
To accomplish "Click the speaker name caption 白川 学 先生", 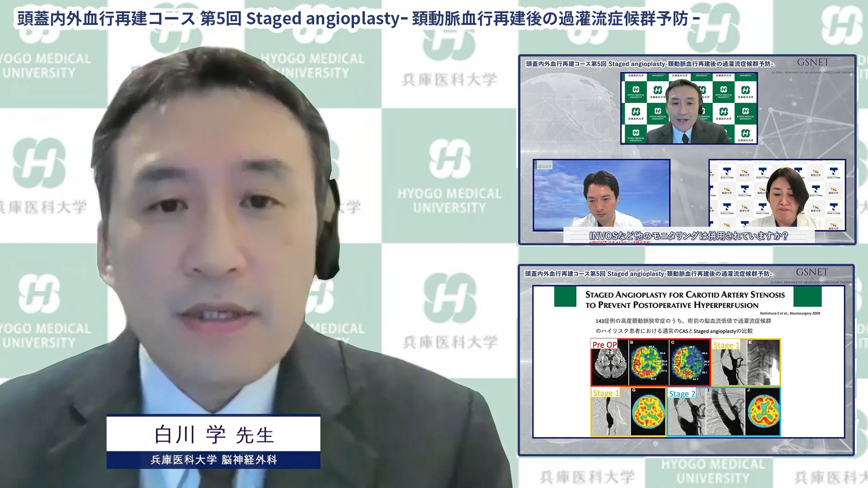I will [x=213, y=435].
